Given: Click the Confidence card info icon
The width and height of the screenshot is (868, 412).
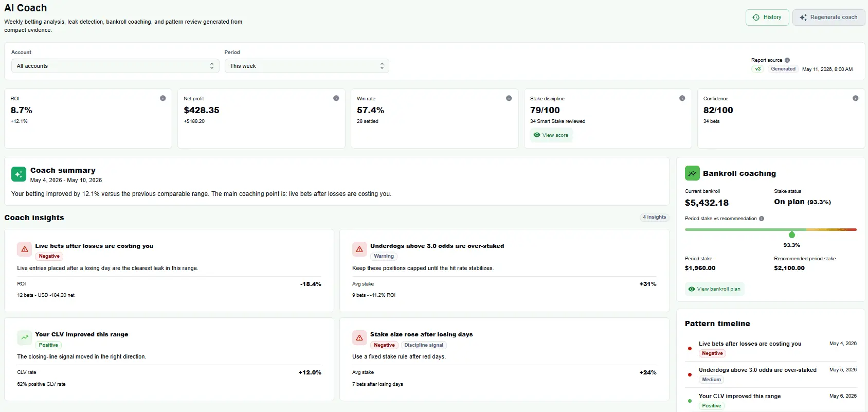Looking at the screenshot, I should tap(856, 98).
